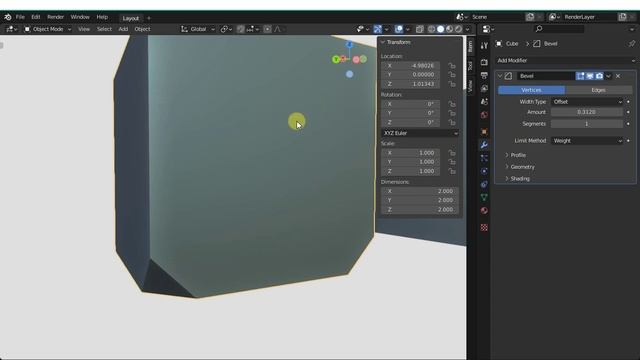Open the Object properties tab icon
The height and width of the screenshot is (360, 640).
484,131
